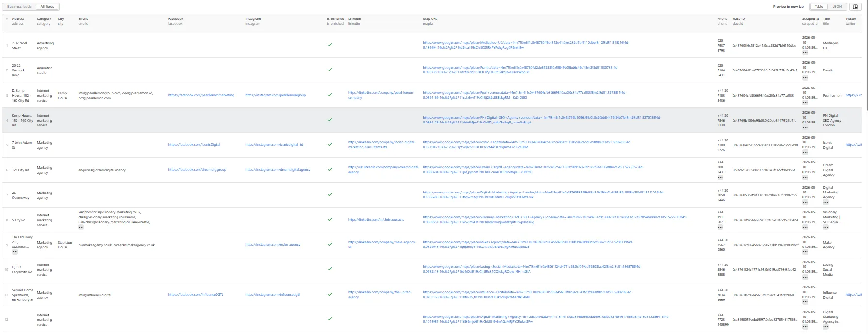
Task: Open Preview in new tab
Action: tap(788, 7)
